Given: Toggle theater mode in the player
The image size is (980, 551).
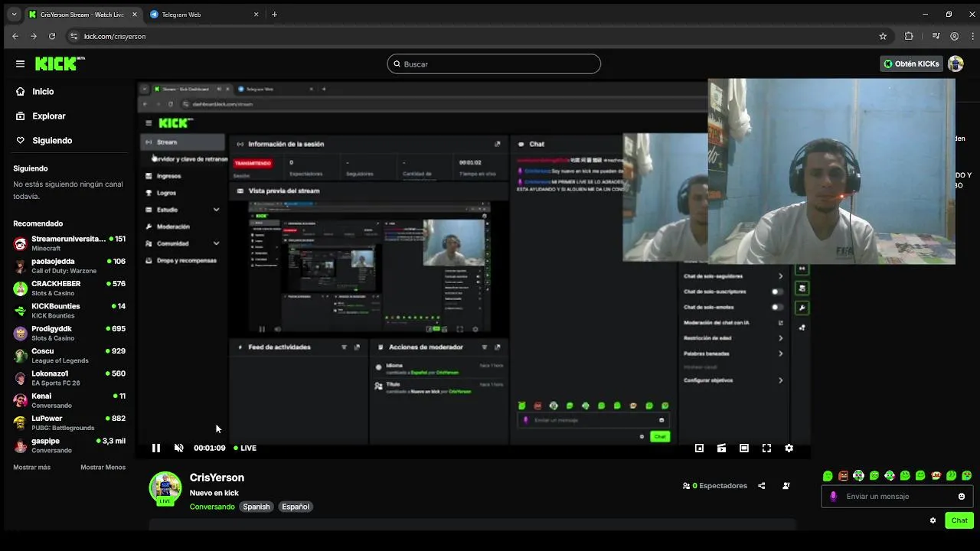Looking at the screenshot, I should 743,448.
